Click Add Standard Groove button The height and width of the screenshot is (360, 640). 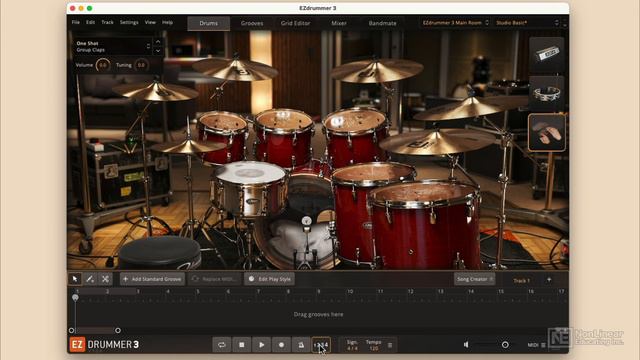click(x=152, y=279)
